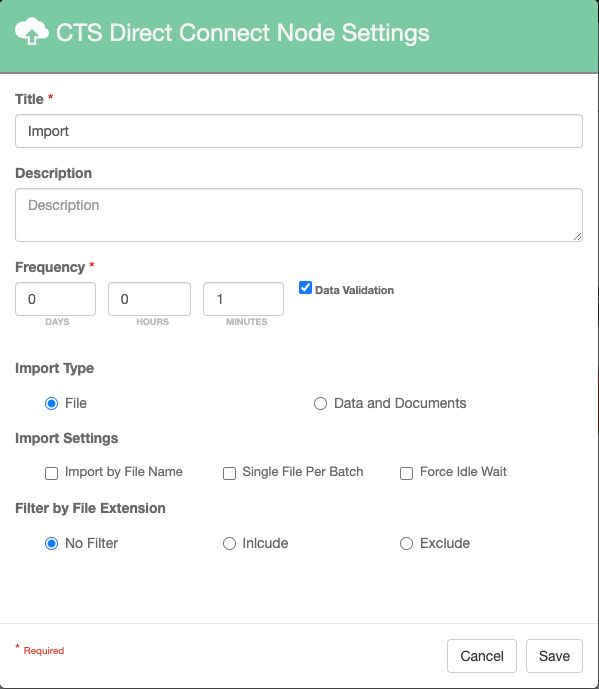Click the Title input field
The width and height of the screenshot is (599, 689).
click(x=299, y=131)
